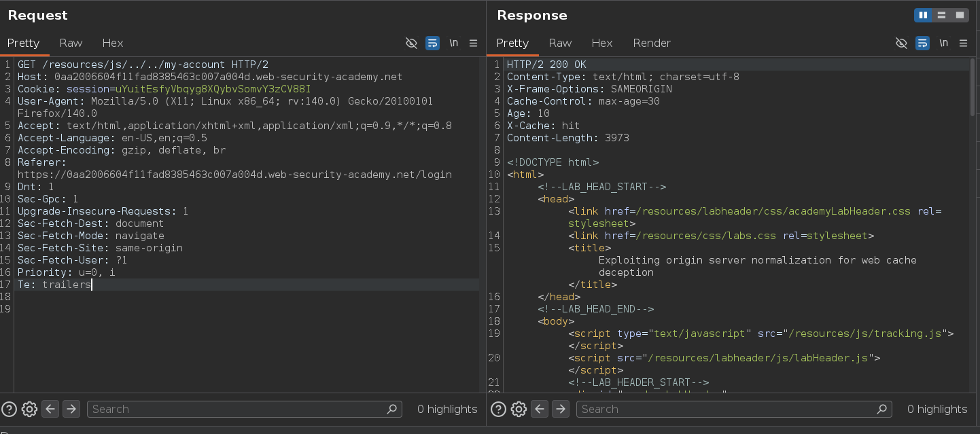Image resolution: width=980 pixels, height=434 pixels.
Task: Open search settings gear under Response
Action: [519, 409]
